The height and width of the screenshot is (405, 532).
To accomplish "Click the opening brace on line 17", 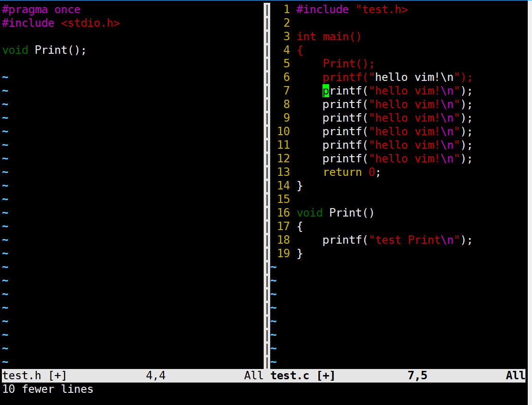I will pyautogui.click(x=300, y=226).
